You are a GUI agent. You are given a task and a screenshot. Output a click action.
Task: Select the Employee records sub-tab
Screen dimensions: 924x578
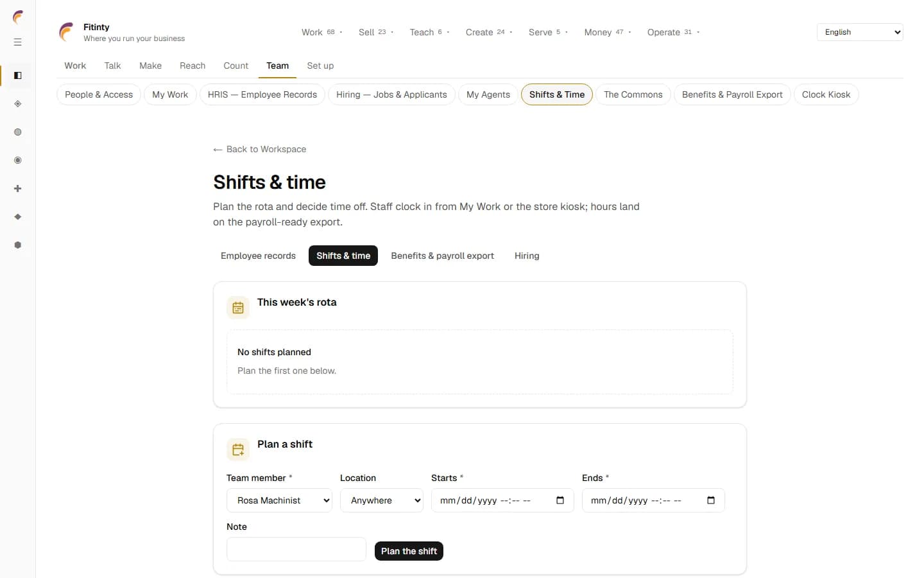(258, 256)
